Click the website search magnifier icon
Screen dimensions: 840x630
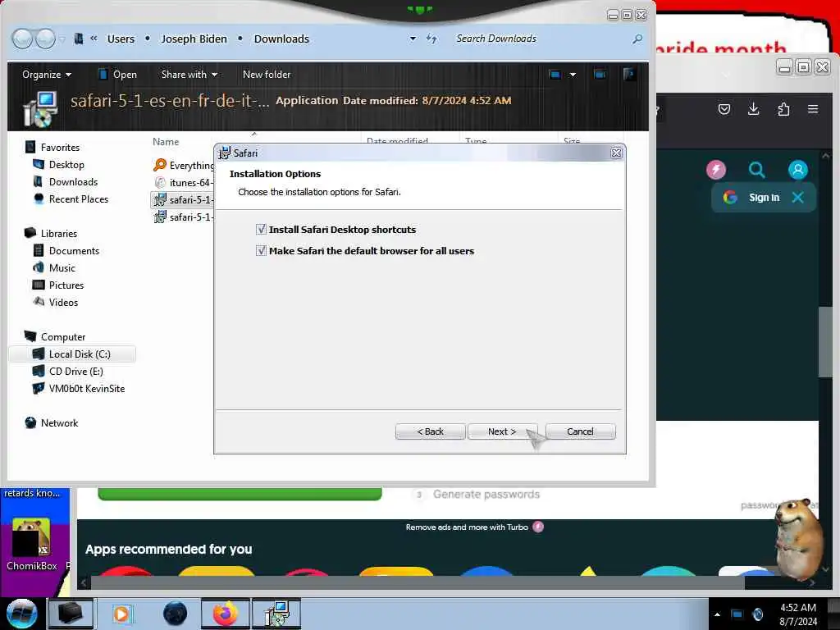[x=756, y=170]
